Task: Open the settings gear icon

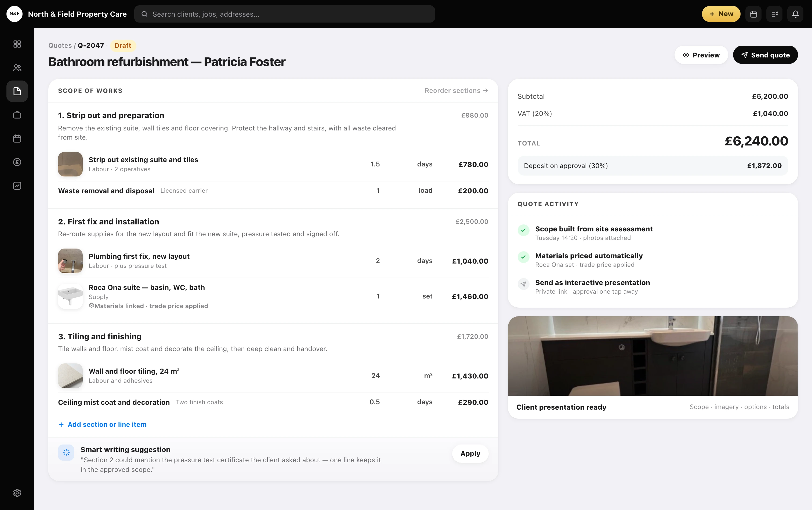Action: [17, 493]
